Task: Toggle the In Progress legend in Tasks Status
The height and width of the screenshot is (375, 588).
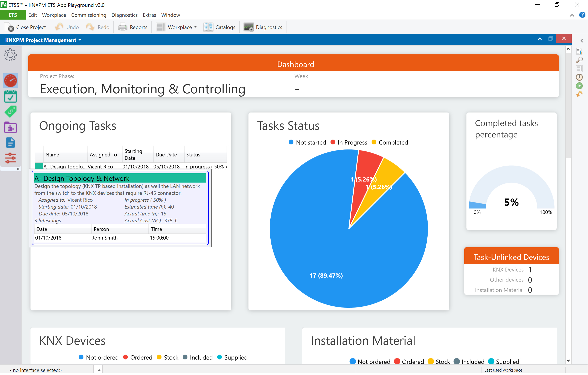Action: (349, 143)
